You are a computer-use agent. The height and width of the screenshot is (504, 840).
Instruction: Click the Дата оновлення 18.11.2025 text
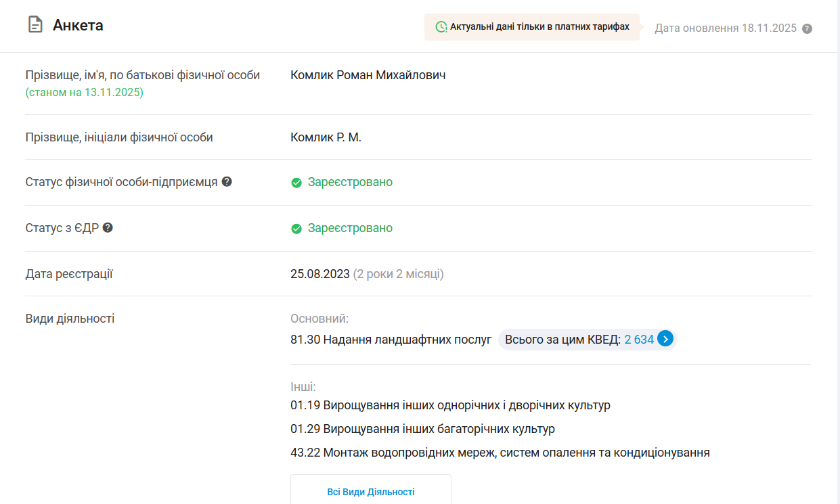[726, 28]
